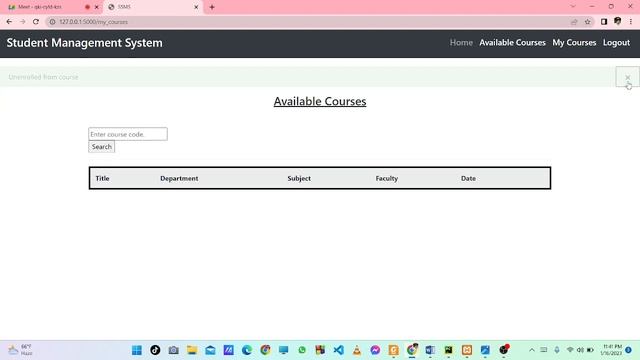Share this page via the share icon
Screen dimensions: 640x360
click(574, 22)
